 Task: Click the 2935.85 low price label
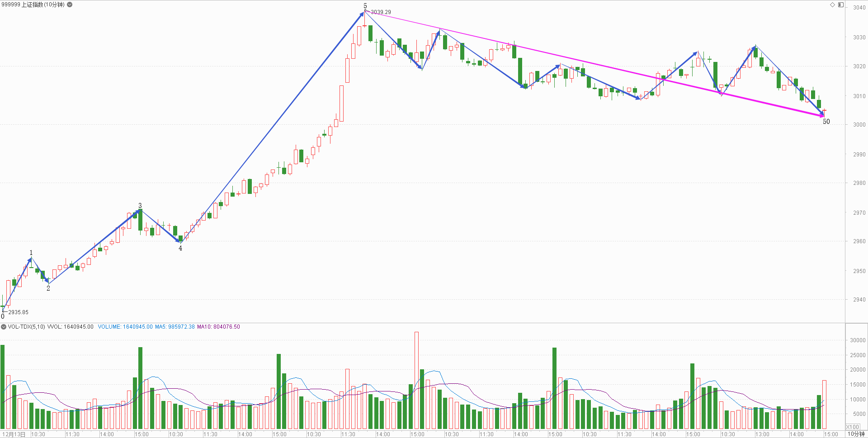pos(18,312)
